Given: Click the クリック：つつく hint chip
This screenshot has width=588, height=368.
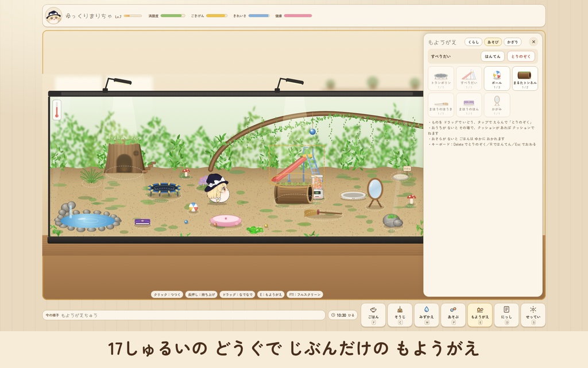Looking at the screenshot, I should tap(167, 294).
